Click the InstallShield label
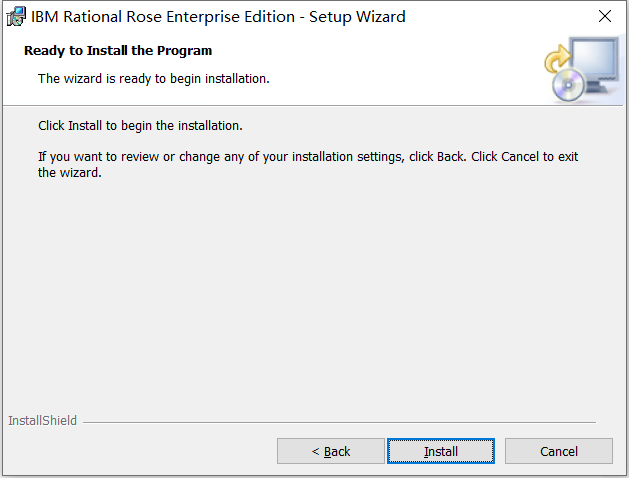This screenshot has width=629, height=478. (43, 421)
